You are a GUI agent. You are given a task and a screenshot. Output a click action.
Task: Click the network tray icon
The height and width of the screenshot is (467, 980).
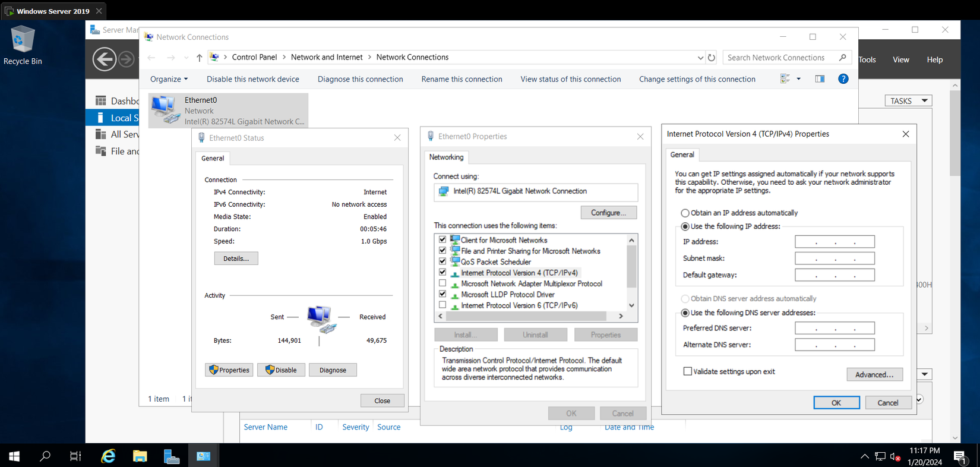point(880,456)
